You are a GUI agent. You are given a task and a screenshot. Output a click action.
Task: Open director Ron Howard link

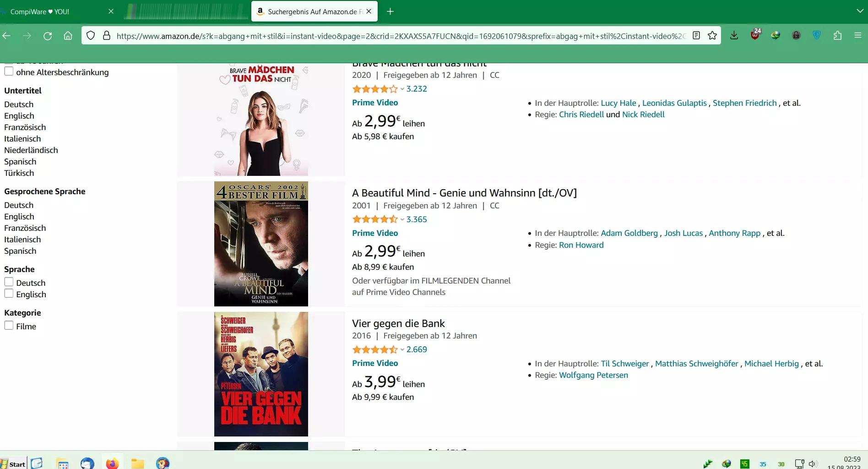point(581,245)
